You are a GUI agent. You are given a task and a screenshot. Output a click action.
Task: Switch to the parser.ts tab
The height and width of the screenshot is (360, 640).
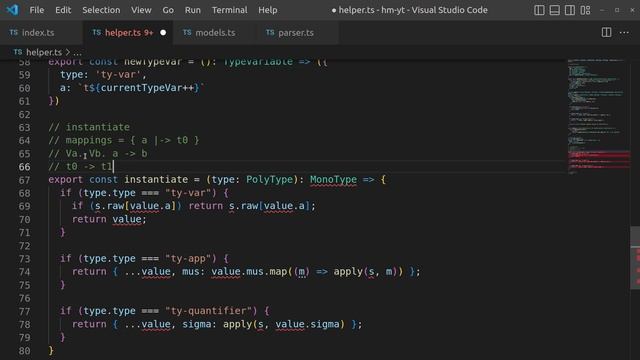point(297,33)
